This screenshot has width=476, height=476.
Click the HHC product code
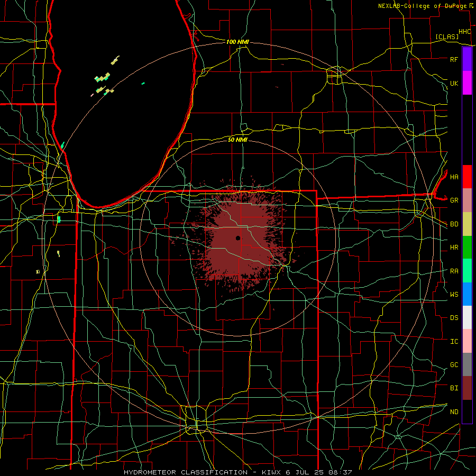pyautogui.click(x=464, y=32)
